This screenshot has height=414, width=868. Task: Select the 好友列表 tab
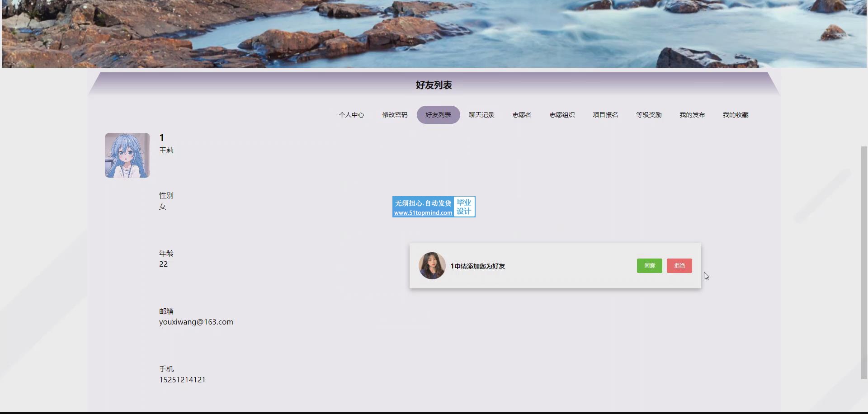438,115
